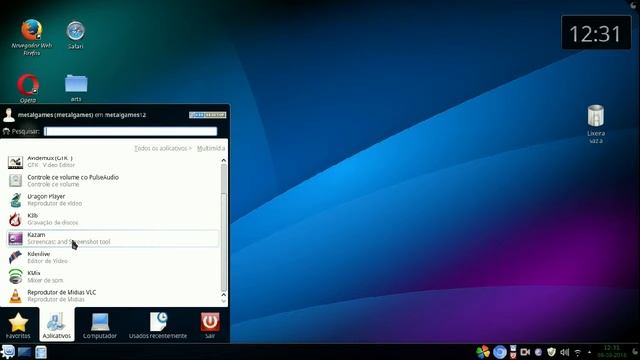This screenshot has height=360, width=640.
Task: Click the bottom scroll down arrow of list
Action: (x=223, y=301)
